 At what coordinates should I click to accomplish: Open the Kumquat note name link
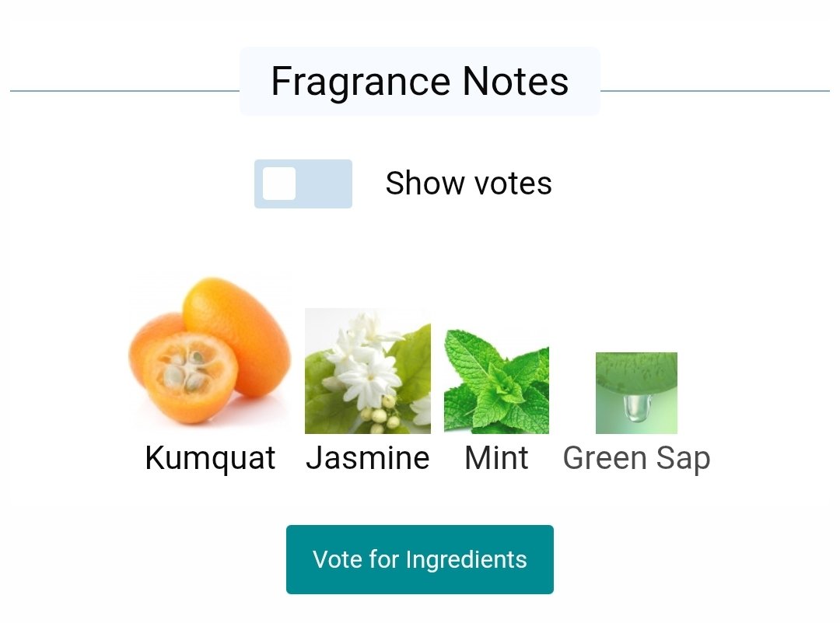point(210,458)
